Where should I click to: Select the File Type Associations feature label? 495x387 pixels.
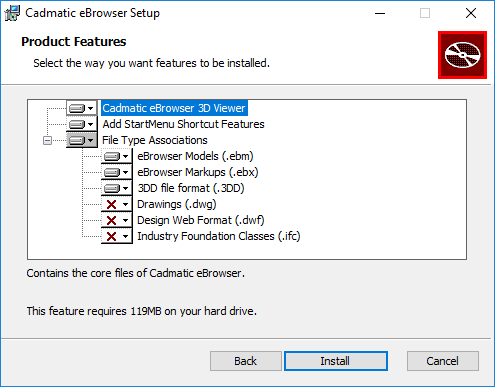click(x=155, y=140)
